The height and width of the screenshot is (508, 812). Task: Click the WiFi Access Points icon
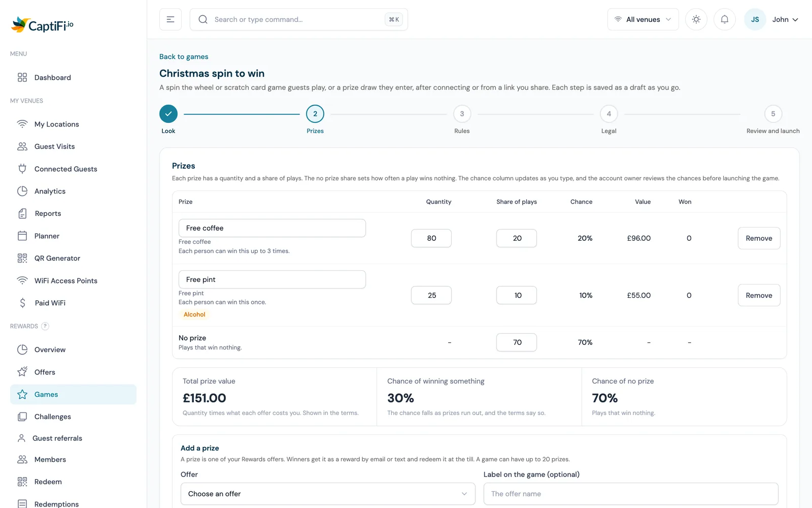pos(22,280)
